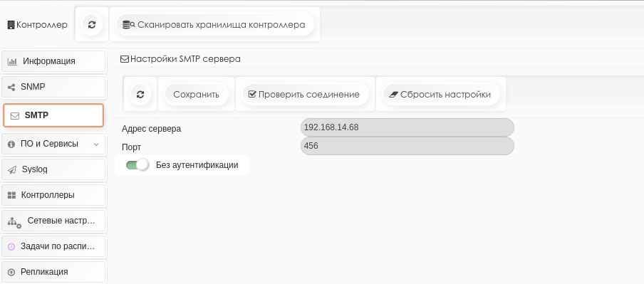This screenshot has width=644, height=284.
Task: Click the clock icon beside Задачи по расписанию
Action: (11, 247)
